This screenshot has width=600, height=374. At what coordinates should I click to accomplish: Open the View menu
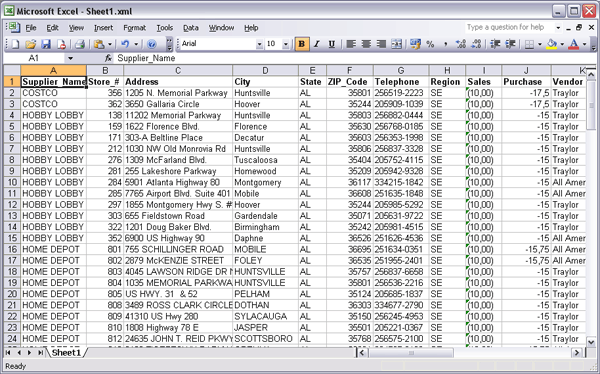(76, 28)
